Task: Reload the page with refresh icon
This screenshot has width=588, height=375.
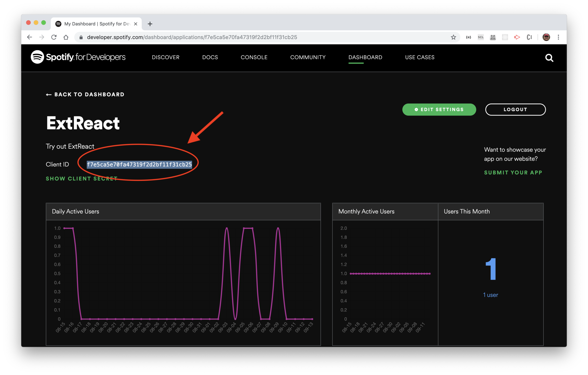Action: (x=54, y=37)
